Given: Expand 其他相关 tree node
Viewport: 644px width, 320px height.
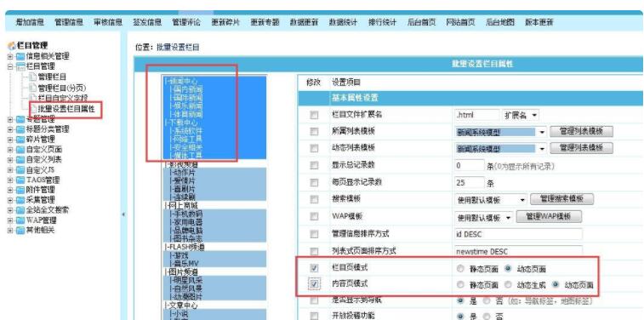Looking at the screenshot, I should 10,230.
